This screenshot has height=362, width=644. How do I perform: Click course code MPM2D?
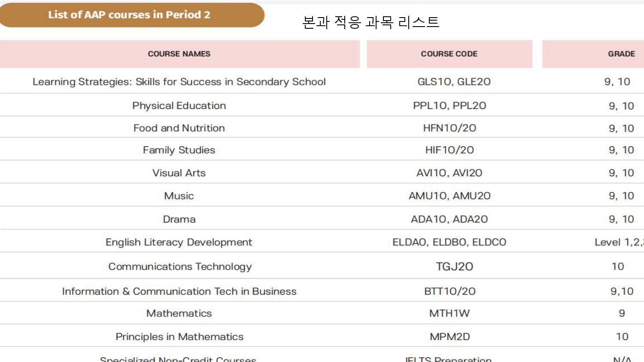[x=450, y=337]
